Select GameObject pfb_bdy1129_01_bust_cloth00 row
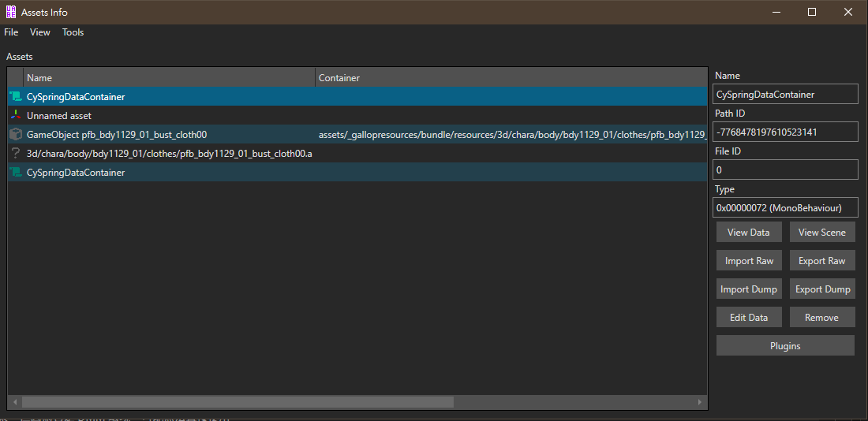 click(x=357, y=135)
